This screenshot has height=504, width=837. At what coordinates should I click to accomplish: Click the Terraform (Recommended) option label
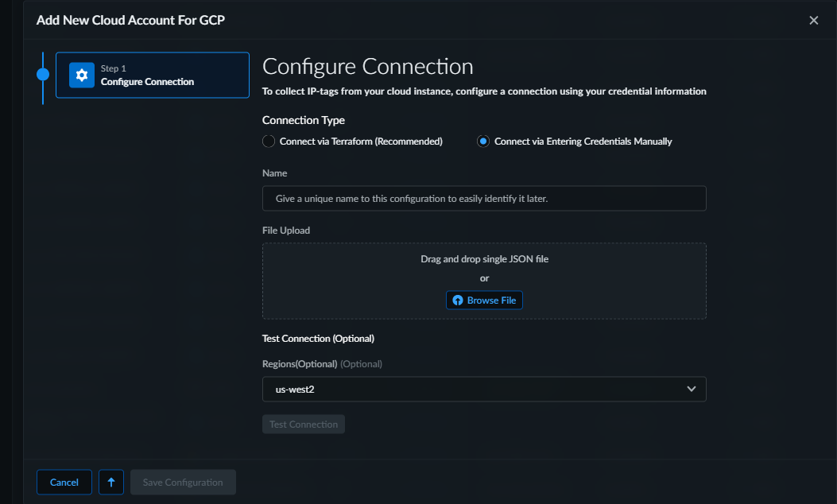361,142
